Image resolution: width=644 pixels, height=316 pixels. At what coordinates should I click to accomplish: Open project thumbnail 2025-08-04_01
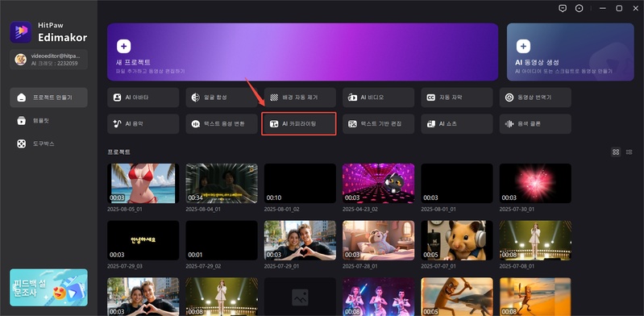tap(222, 183)
